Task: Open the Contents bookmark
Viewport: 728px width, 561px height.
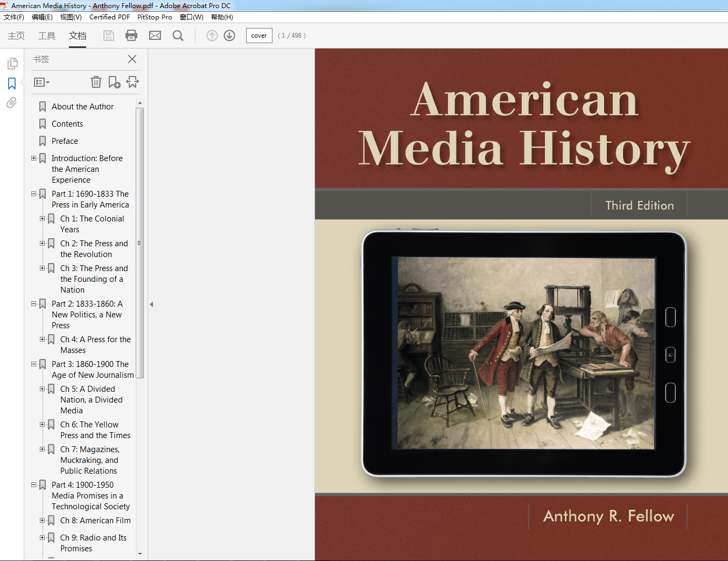Action: 67,124
